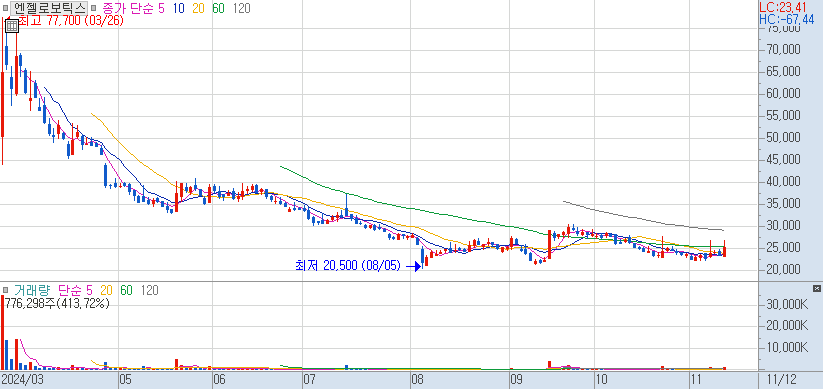Screen dimensions: 823x389
Task: Click the 30,000 price axis label
Action: [x=784, y=226]
